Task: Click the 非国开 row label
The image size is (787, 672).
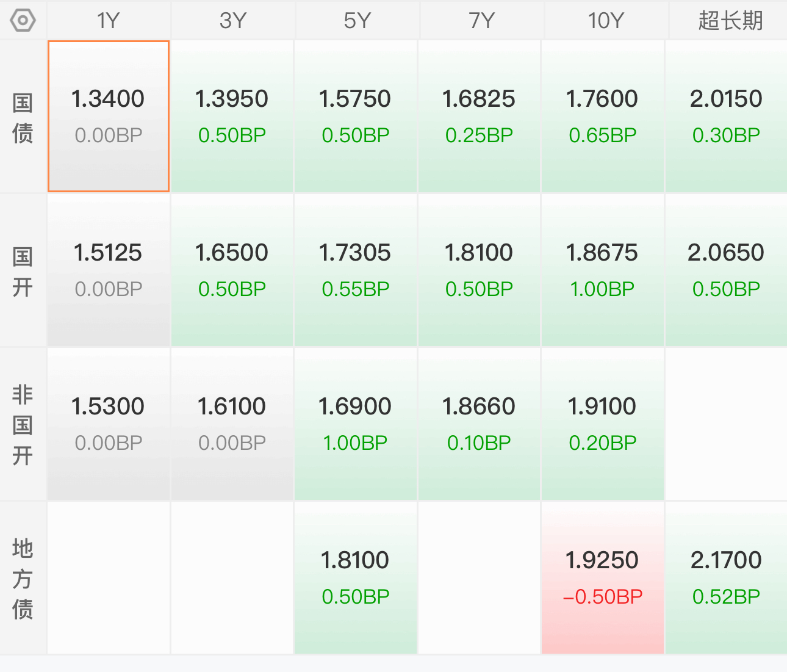Action: pyautogui.click(x=23, y=425)
